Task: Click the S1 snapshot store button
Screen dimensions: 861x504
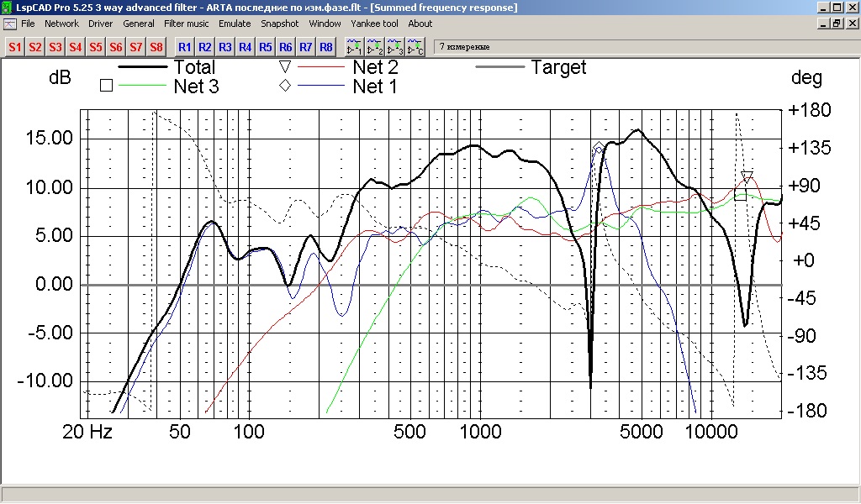Action: (x=15, y=47)
